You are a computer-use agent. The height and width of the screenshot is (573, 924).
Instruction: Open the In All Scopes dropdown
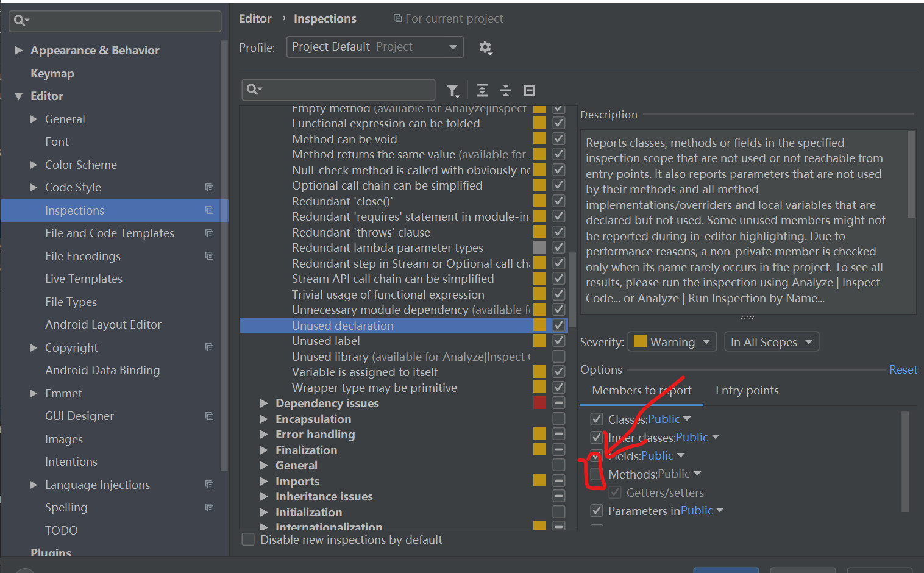[x=772, y=342]
